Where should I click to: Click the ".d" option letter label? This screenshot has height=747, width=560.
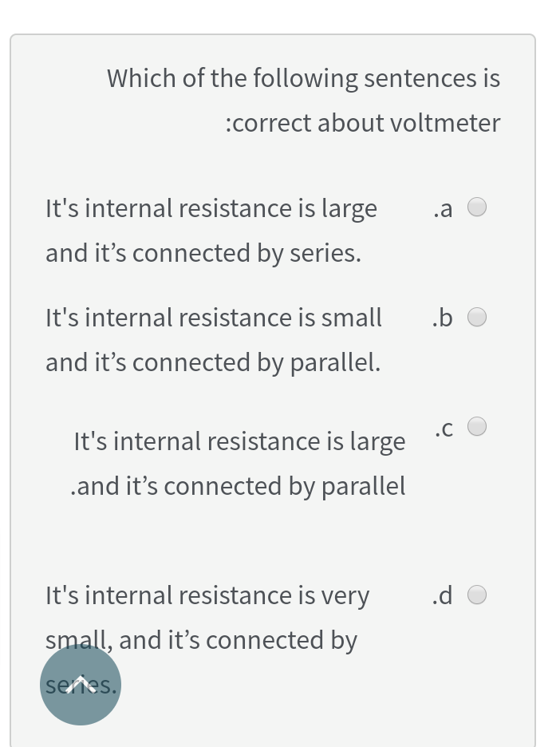pos(441,595)
